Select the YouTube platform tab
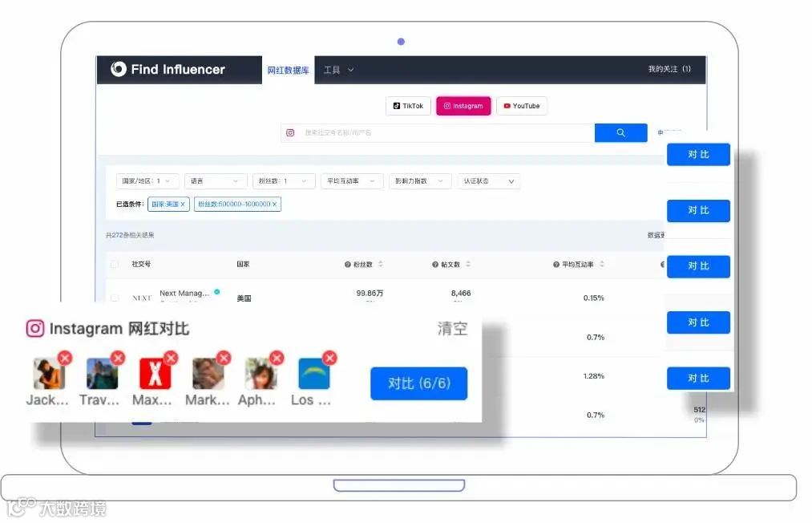Screen dimensions: 812x523 [522, 106]
